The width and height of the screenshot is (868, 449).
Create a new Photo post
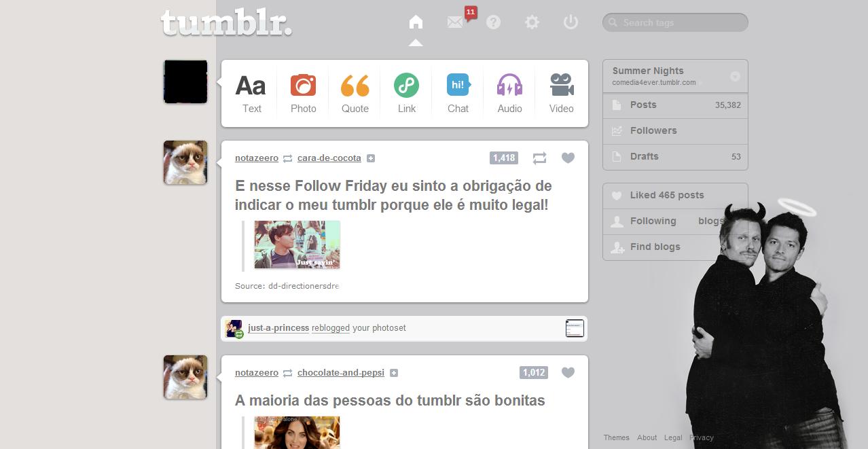303,94
